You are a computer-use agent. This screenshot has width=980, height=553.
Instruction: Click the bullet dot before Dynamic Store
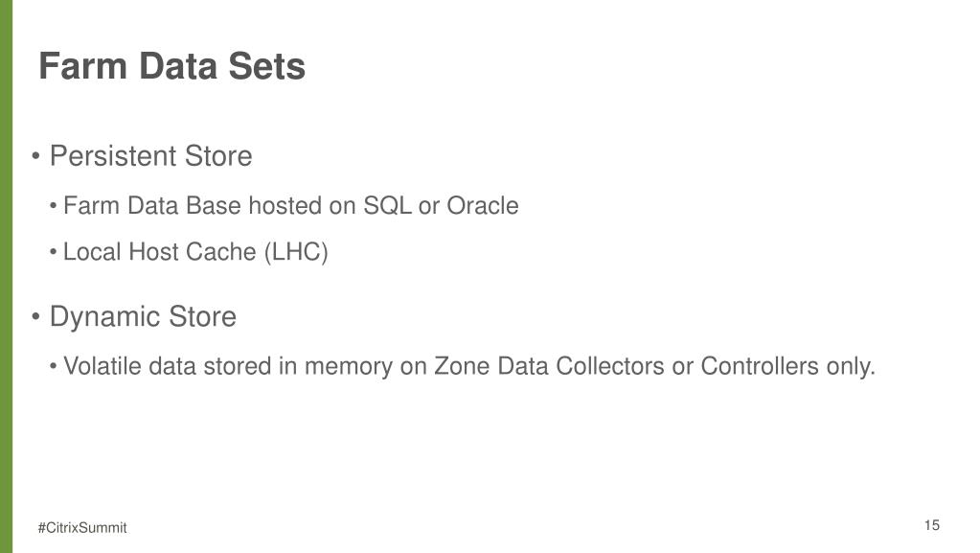click(x=35, y=316)
